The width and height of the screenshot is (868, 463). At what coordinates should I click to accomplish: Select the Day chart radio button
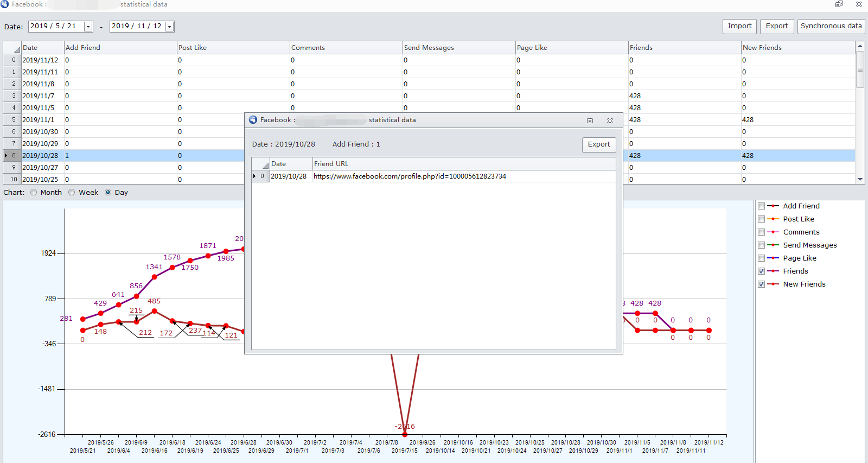click(x=108, y=192)
